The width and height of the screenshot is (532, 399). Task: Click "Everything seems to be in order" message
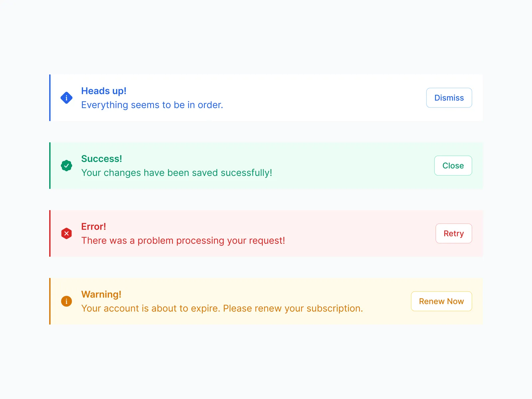point(152,105)
